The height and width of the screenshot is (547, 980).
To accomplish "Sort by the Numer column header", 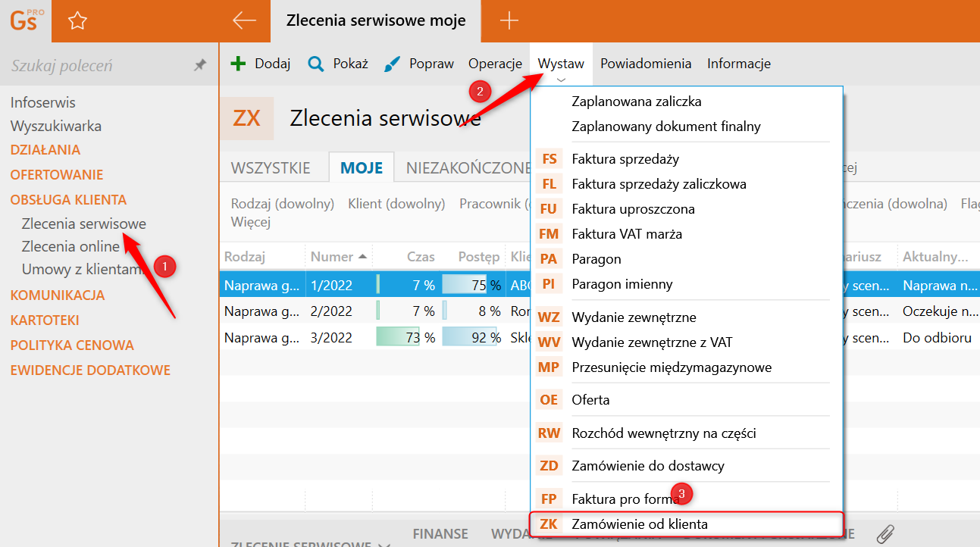I will pyautogui.click(x=339, y=257).
